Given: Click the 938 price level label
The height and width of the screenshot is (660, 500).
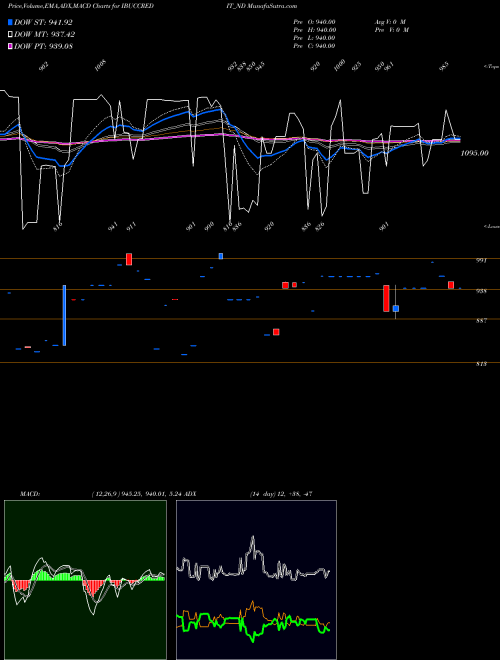Looking at the screenshot, I should [481, 291].
